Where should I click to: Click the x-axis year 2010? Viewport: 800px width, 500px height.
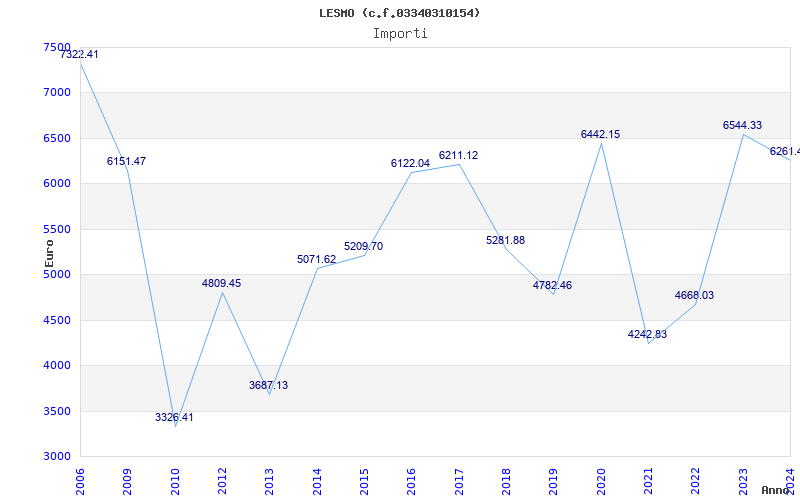tap(175, 482)
